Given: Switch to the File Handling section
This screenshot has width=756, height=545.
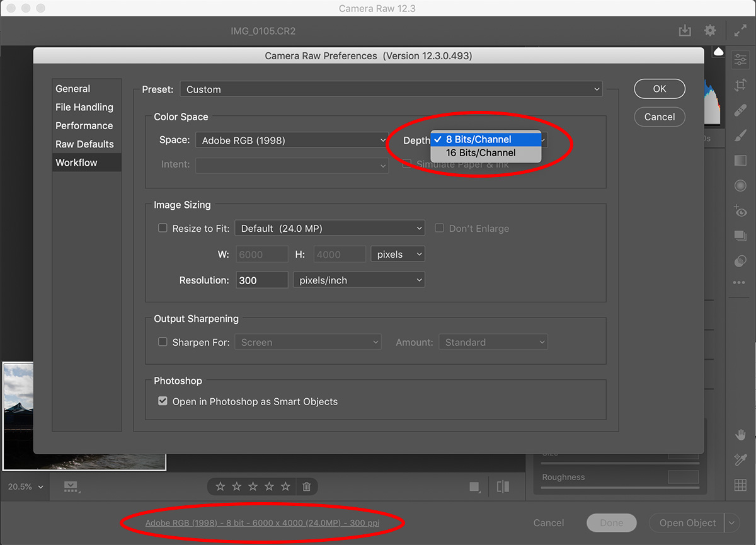Looking at the screenshot, I should pyautogui.click(x=84, y=107).
